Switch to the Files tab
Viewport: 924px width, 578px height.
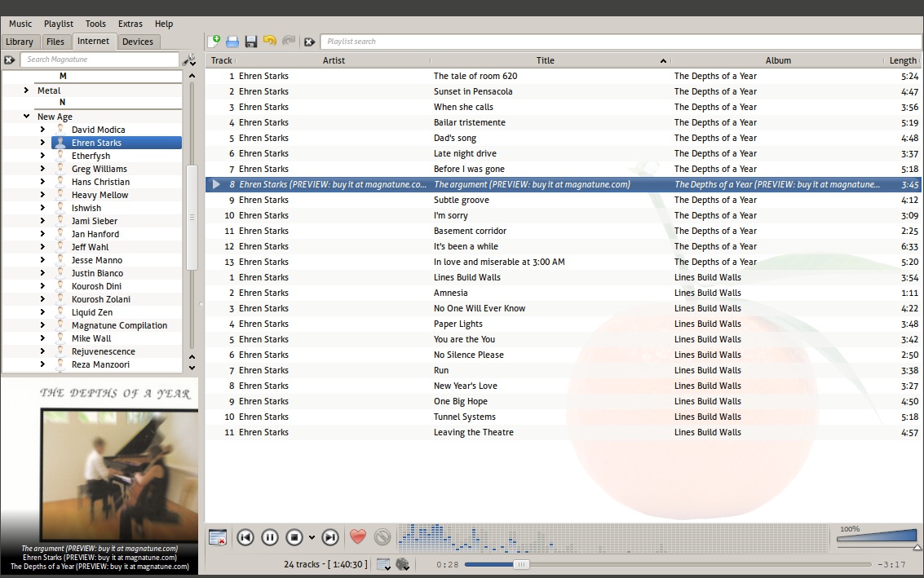[x=55, y=42]
